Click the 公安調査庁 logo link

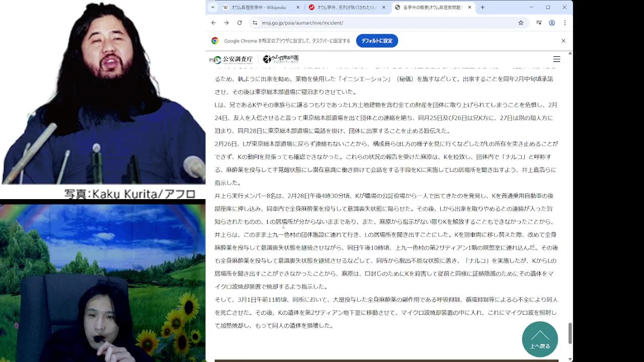click(231, 59)
